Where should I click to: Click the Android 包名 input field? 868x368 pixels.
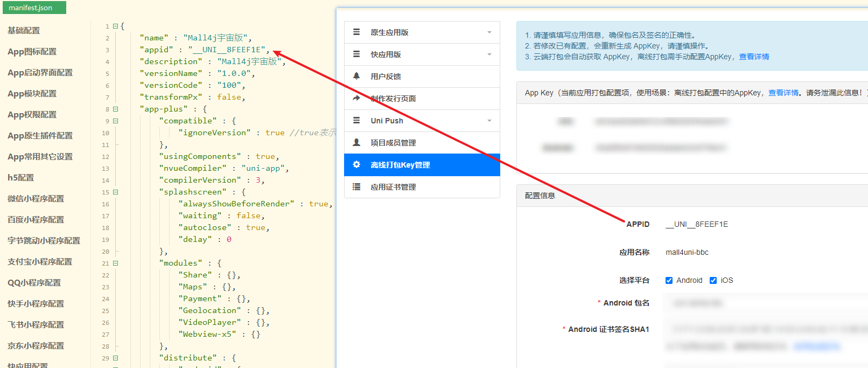click(765, 303)
